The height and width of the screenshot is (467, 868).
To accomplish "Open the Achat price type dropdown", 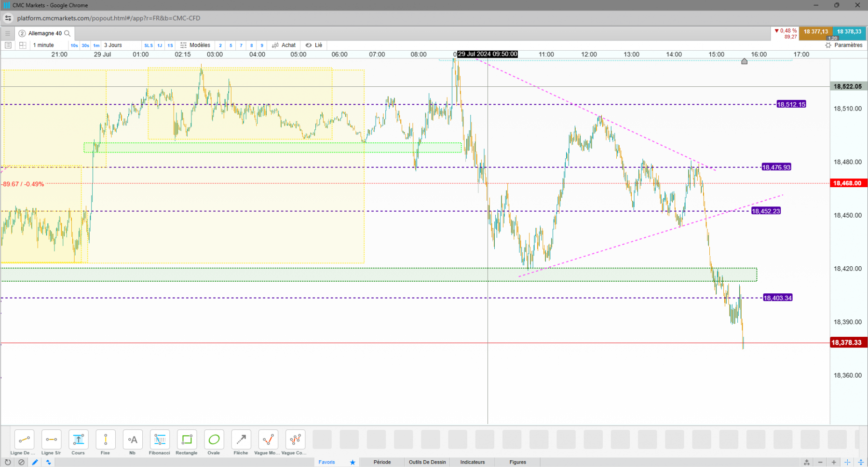I will [x=284, y=45].
